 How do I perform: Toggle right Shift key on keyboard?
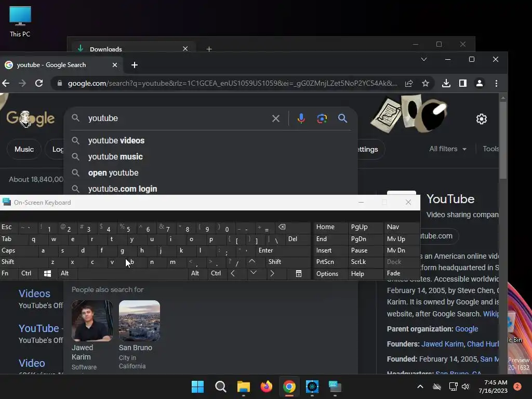(287, 262)
